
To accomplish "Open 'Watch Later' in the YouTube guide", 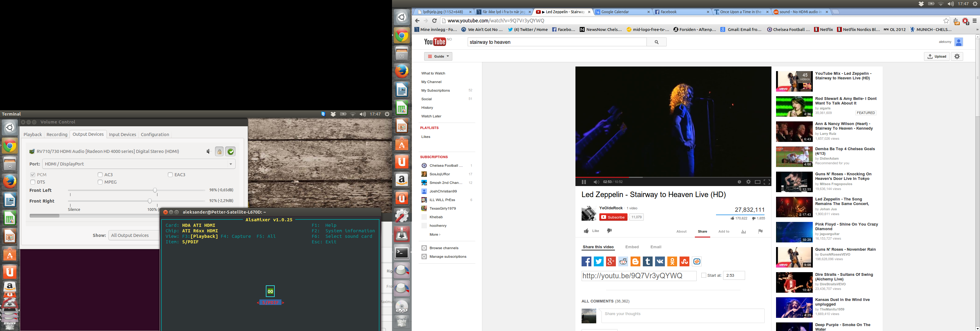I will click(x=431, y=116).
